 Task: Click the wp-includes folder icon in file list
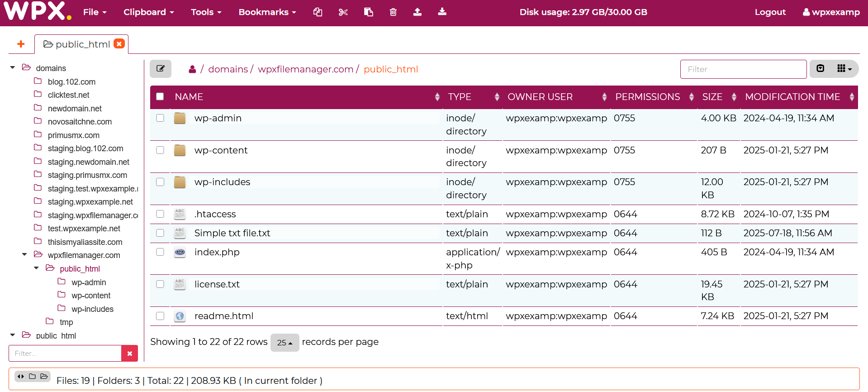click(180, 182)
